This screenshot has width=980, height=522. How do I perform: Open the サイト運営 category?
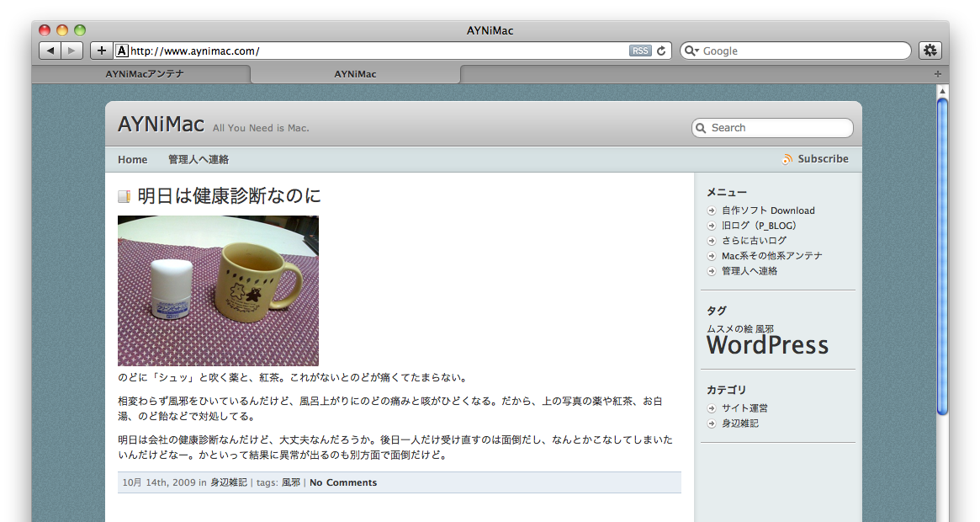point(744,408)
